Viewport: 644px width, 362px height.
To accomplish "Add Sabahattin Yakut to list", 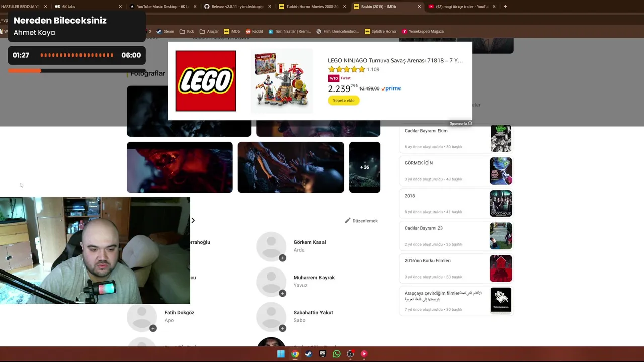I will pyautogui.click(x=282, y=328).
